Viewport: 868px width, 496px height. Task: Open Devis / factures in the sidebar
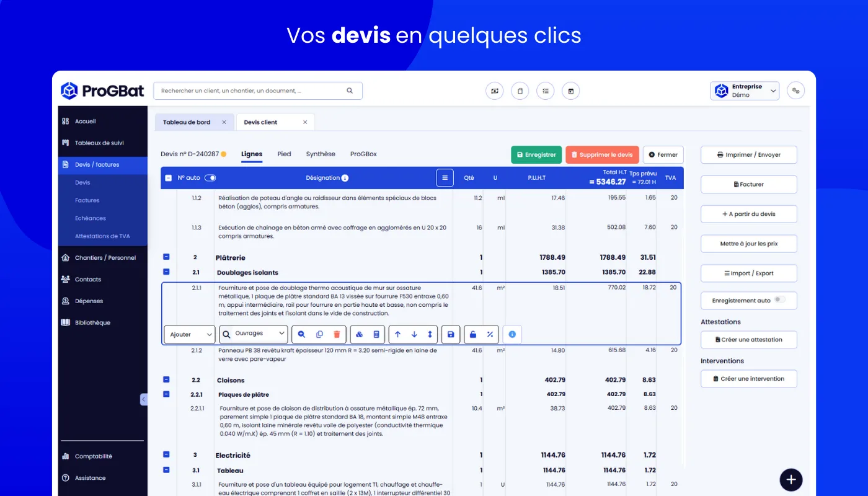(x=103, y=165)
